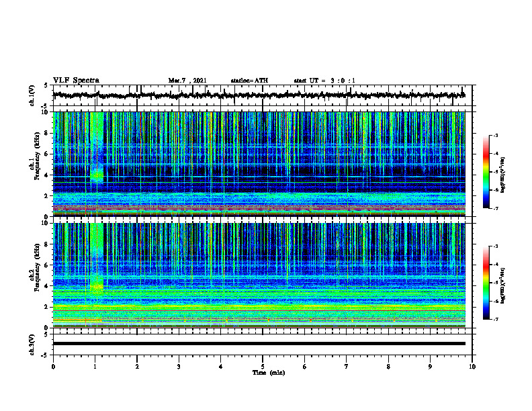Screen dimensions: 532x411
Task: Click the "station=ATH" header label
Action: (249, 81)
